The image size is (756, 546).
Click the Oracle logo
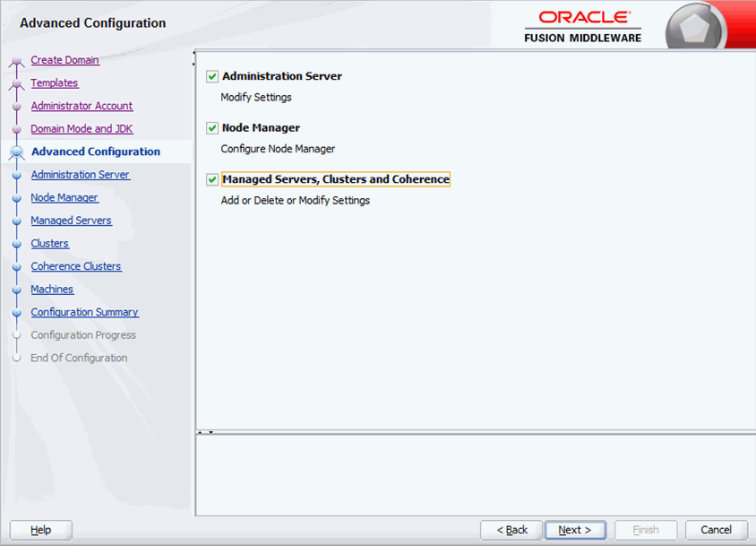point(582,18)
